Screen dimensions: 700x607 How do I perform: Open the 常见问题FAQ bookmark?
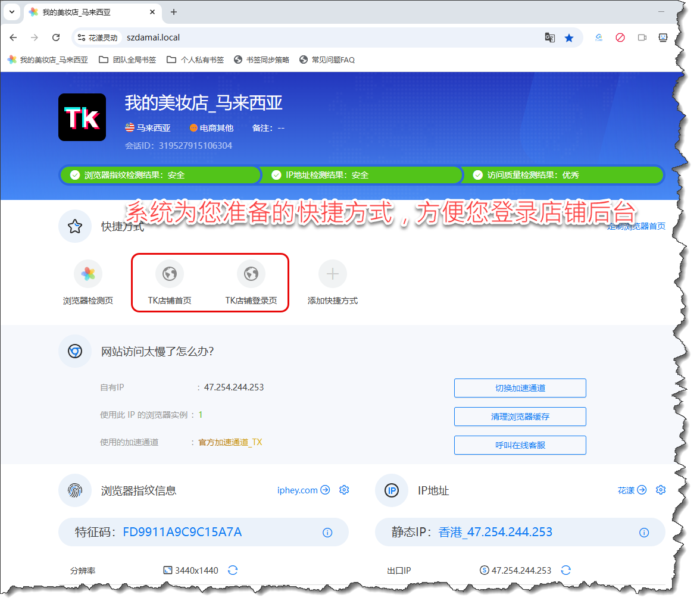pyautogui.click(x=327, y=60)
